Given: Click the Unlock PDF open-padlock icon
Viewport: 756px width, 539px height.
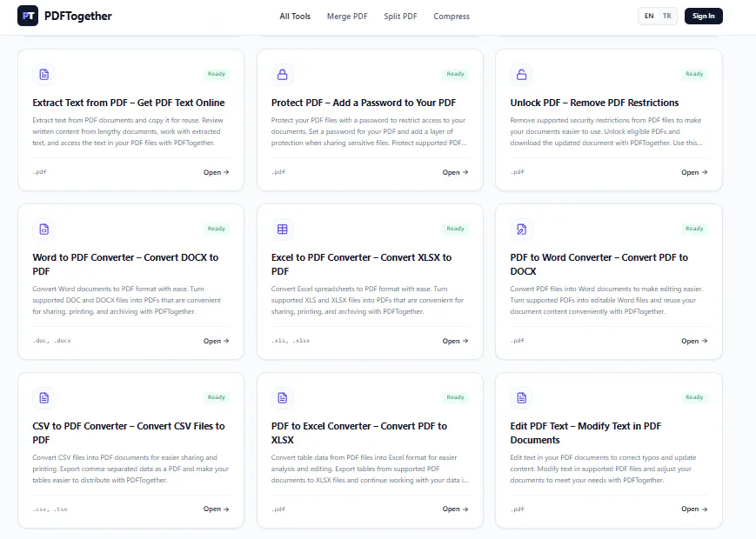Looking at the screenshot, I should point(522,75).
